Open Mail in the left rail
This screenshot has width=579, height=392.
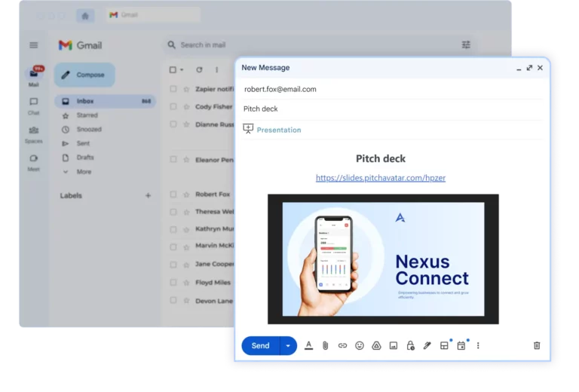click(x=34, y=77)
